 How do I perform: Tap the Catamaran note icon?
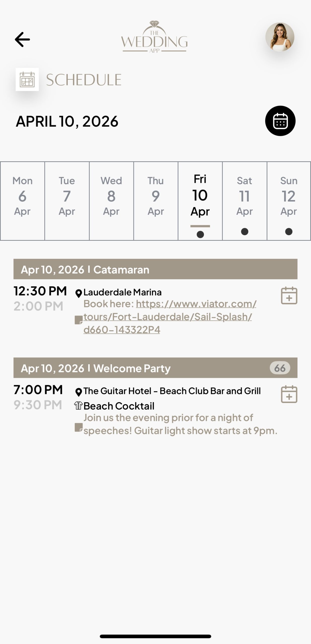coord(79,320)
